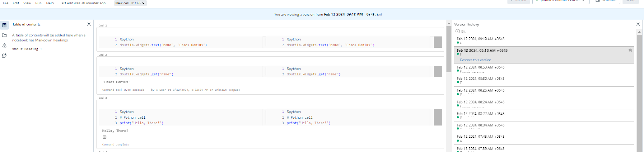Click the gray diff marker beside Cmd 3
Screen dimensions: 644x152
pyautogui.click(x=438, y=117)
